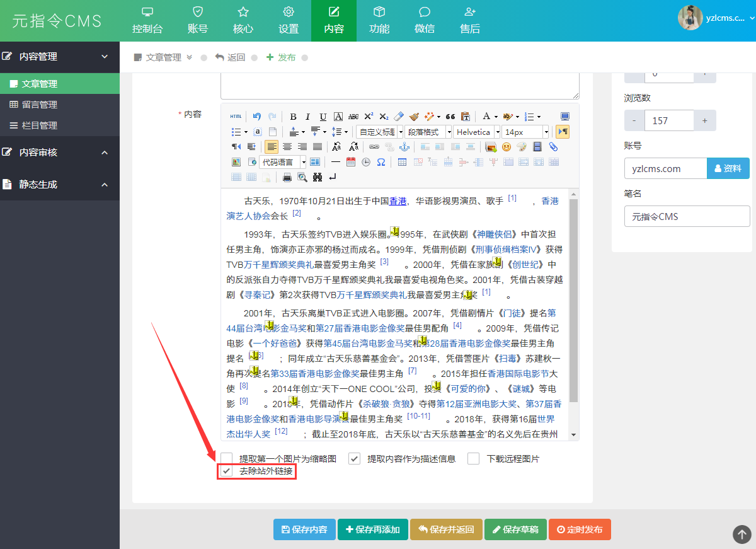
Task: Insert a table in the editor
Action: click(402, 162)
